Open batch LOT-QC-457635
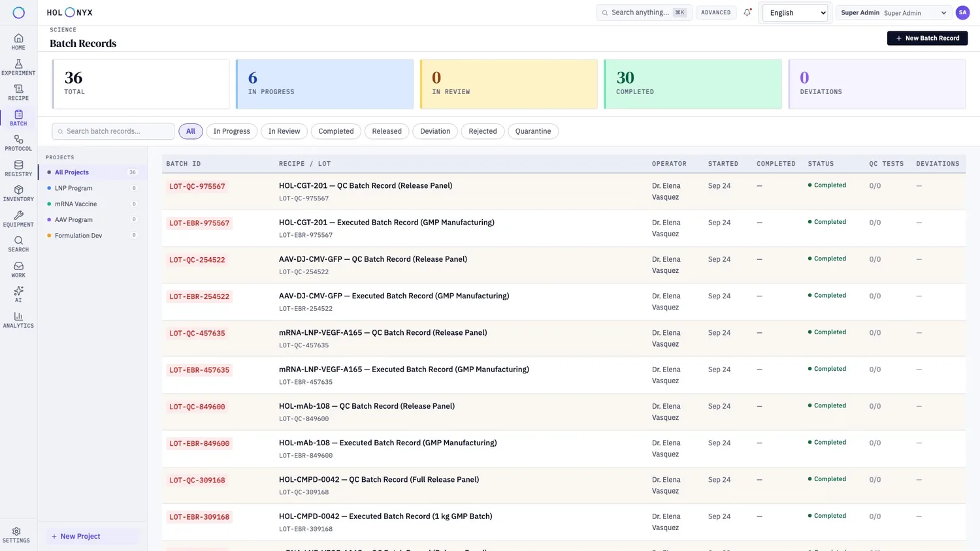The height and width of the screenshot is (551, 980). coord(197,333)
